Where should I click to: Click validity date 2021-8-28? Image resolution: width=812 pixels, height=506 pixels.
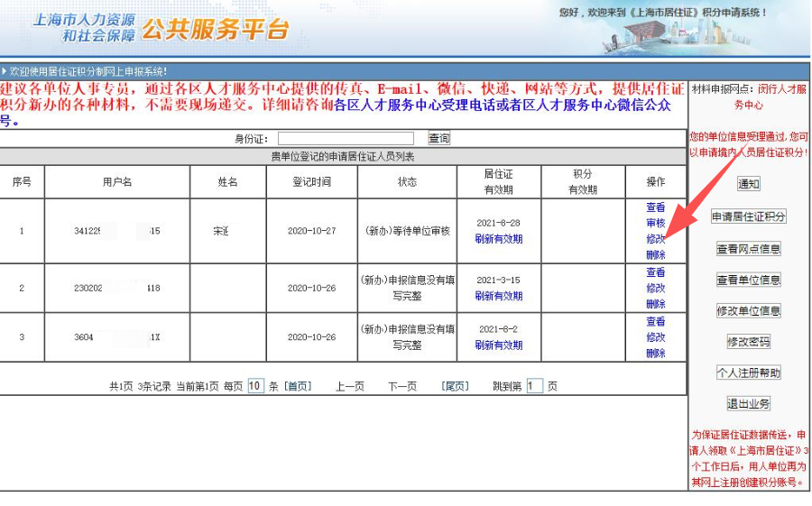[x=499, y=223]
